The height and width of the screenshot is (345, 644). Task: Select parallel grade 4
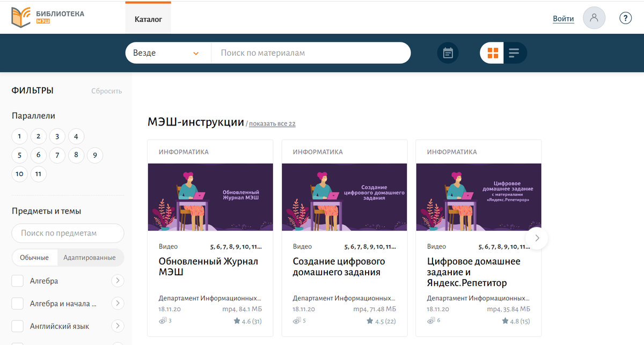pos(76,136)
